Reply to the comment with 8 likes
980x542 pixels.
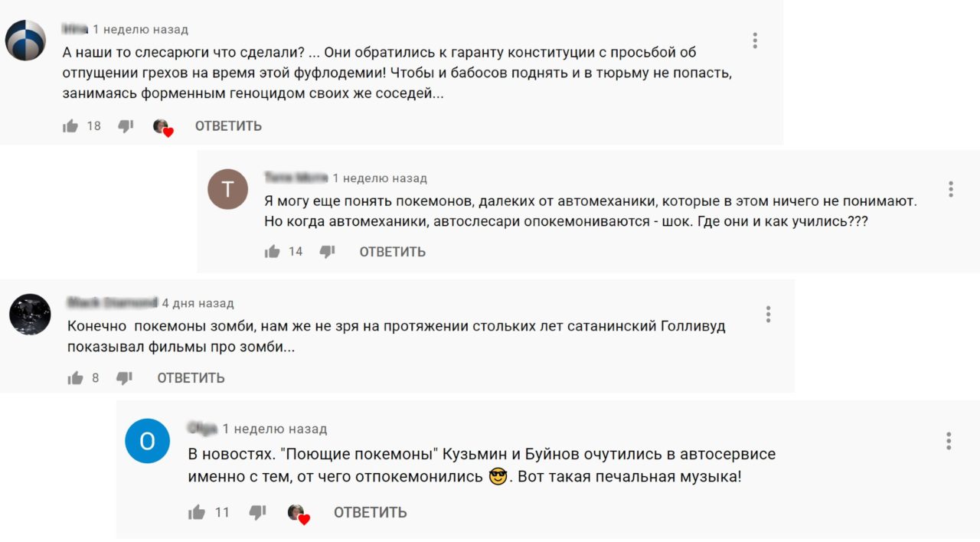(x=191, y=377)
